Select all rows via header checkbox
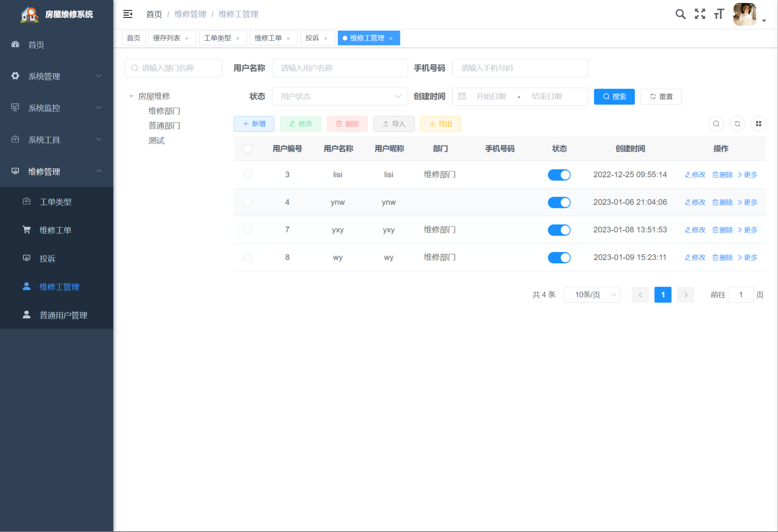The image size is (778, 532). (x=248, y=149)
